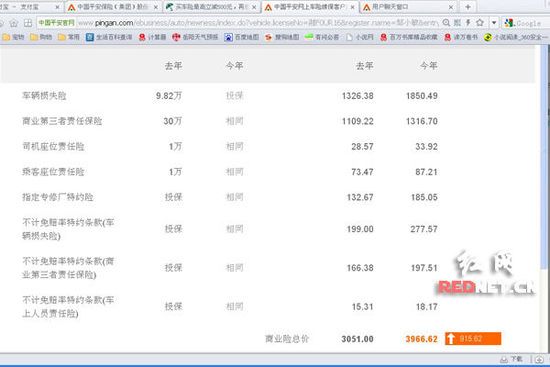This screenshot has width=550, height=367.
Task: Select the 乘客座位责任险 row label
Action: point(53,172)
